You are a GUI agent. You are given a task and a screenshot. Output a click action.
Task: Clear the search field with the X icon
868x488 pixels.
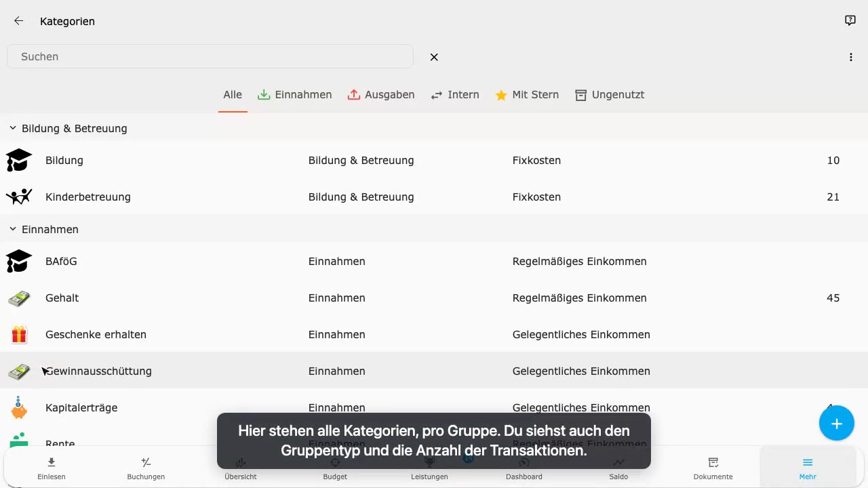(434, 57)
